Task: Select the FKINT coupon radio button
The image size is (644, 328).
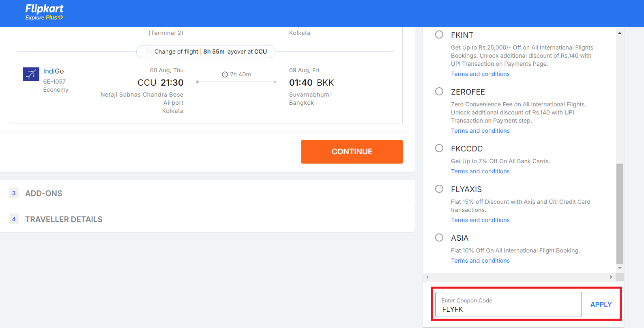Action: pos(439,35)
